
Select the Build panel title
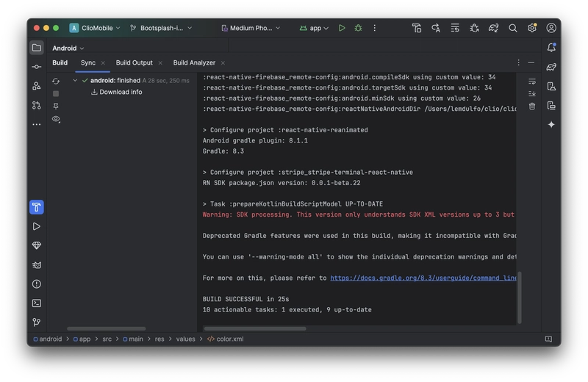[60, 62]
